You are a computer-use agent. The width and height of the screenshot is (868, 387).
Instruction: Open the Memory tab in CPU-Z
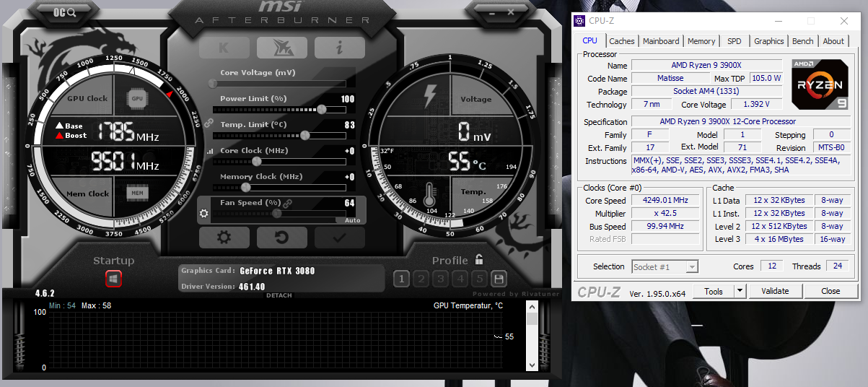[x=701, y=41]
